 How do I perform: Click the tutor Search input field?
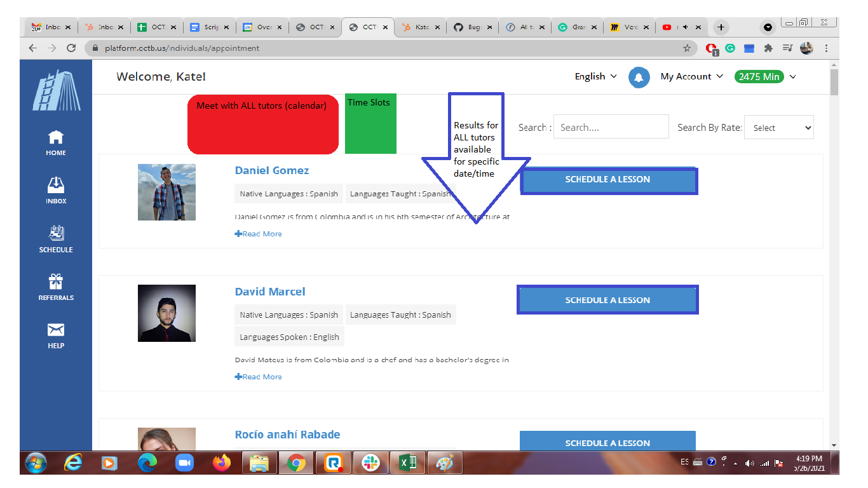click(611, 127)
